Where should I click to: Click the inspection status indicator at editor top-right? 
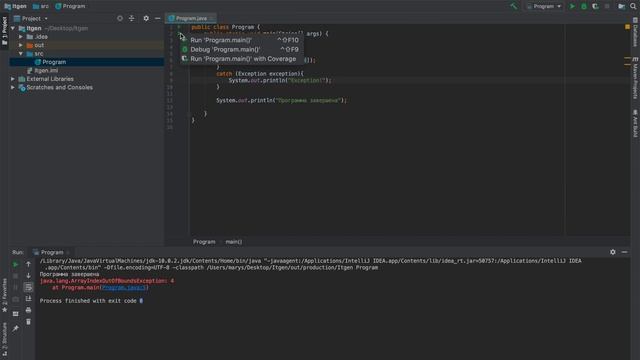(x=627, y=27)
